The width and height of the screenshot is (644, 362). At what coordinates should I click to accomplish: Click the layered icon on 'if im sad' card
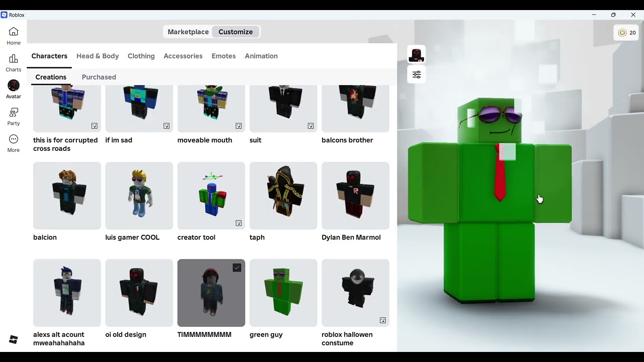(167, 126)
